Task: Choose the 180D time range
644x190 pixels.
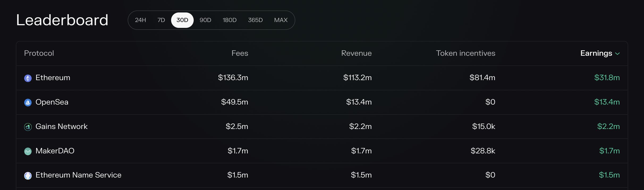Action: [x=230, y=20]
